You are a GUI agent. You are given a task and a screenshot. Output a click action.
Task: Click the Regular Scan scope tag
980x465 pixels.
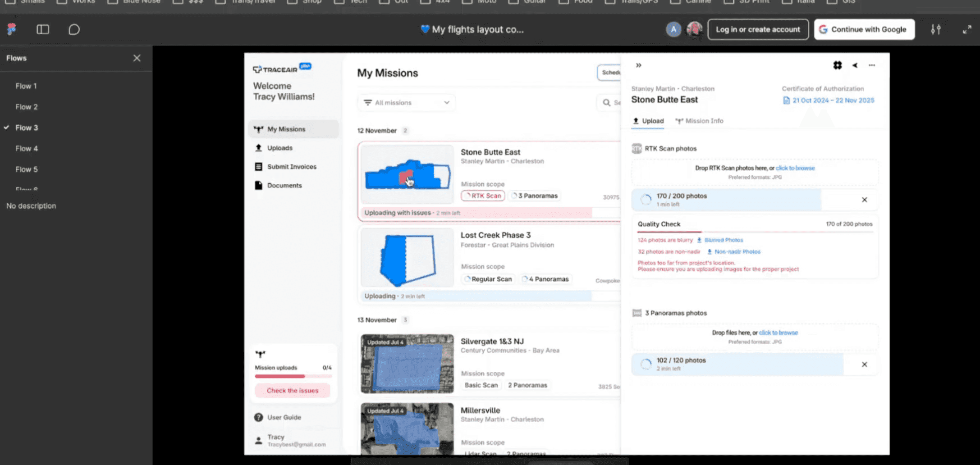click(x=488, y=279)
